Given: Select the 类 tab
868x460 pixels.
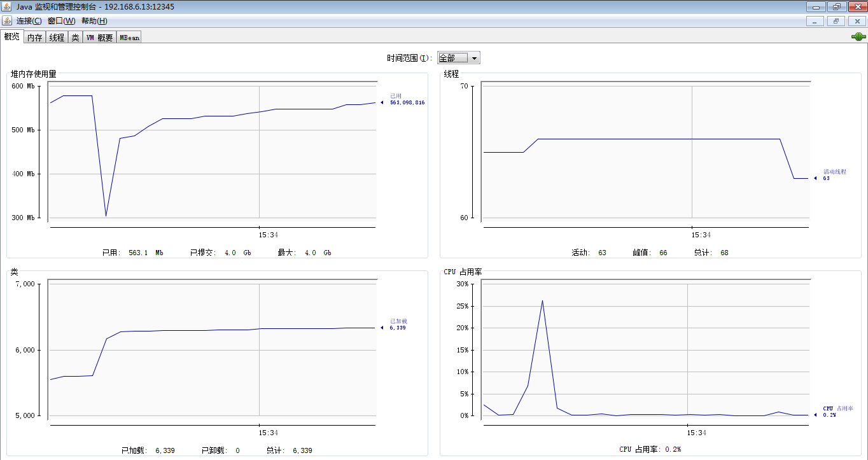Looking at the screenshot, I should (75, 38).
